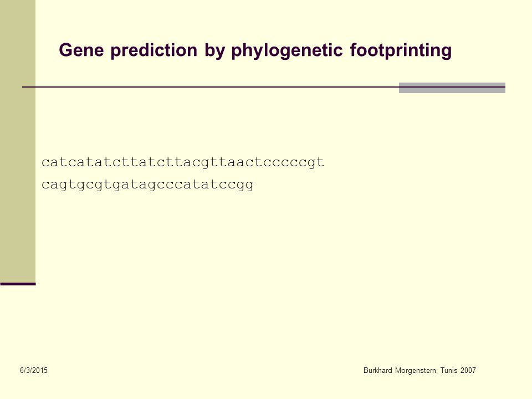Viewport: 532px width, 399px height.
Task: Click the start "cagtgcgt" of second sequence
Action: pos(76,185)
